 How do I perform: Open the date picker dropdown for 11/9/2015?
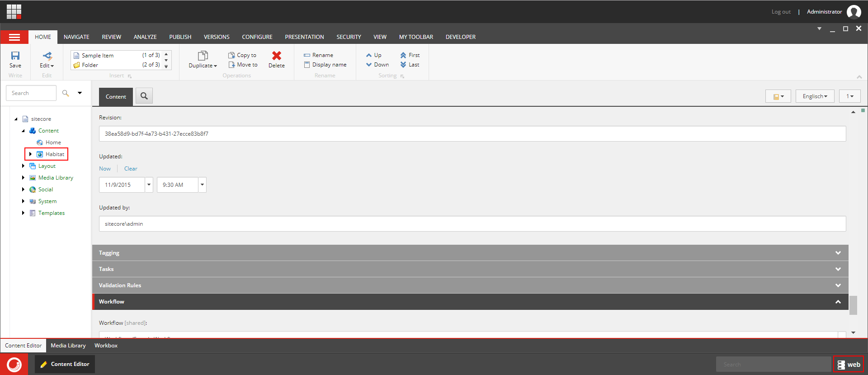pos(149,185)
